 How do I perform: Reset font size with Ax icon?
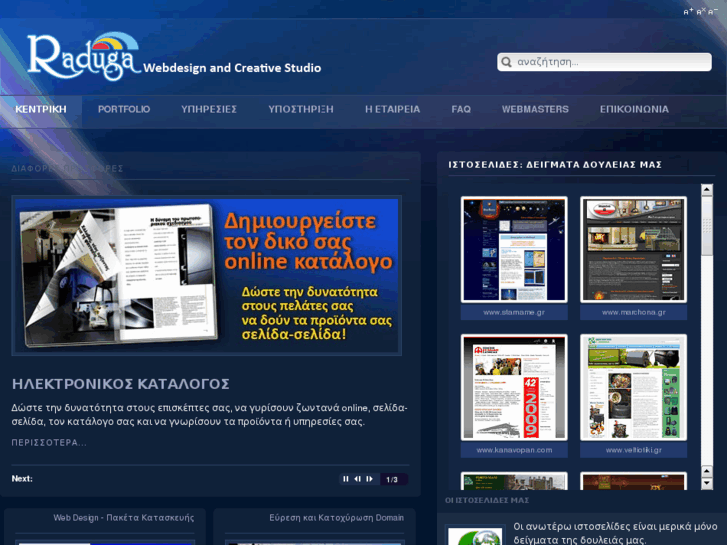click(x=701, y=12)
